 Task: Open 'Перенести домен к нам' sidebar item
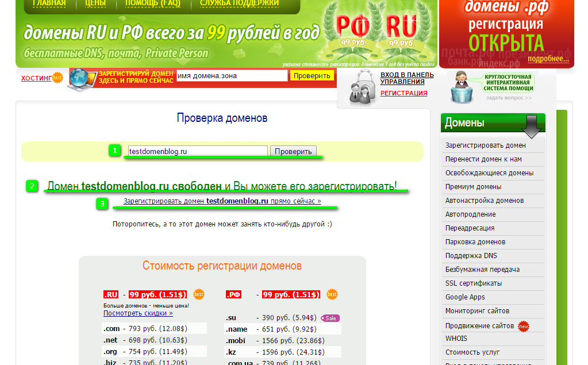(483, 159)
